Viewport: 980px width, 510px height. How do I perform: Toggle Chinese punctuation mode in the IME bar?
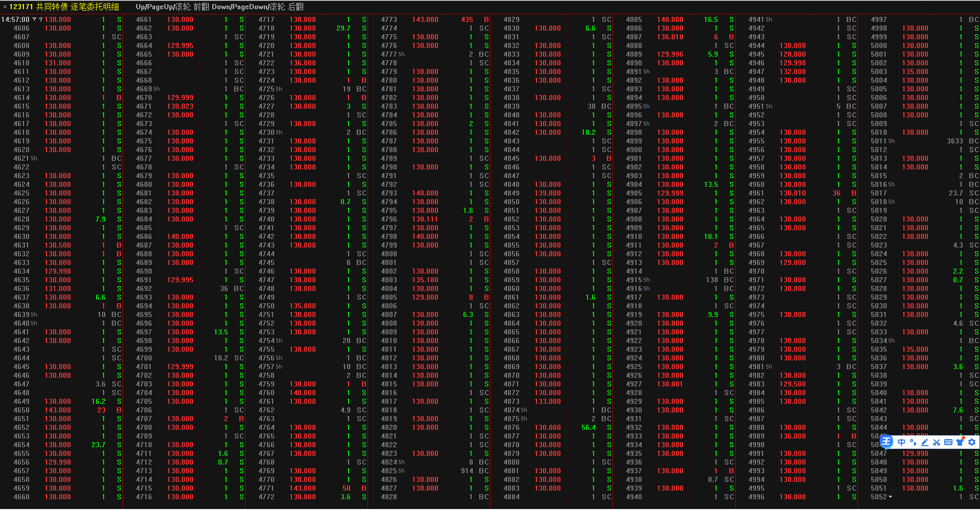click(x=913, y=443)
